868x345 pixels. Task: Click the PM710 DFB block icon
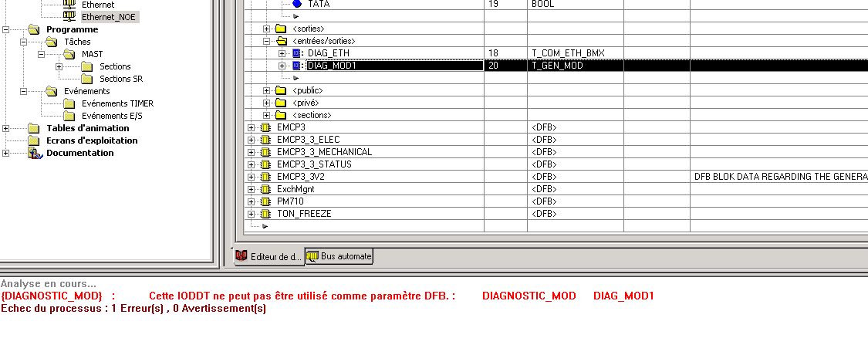[x=265, y=201]
